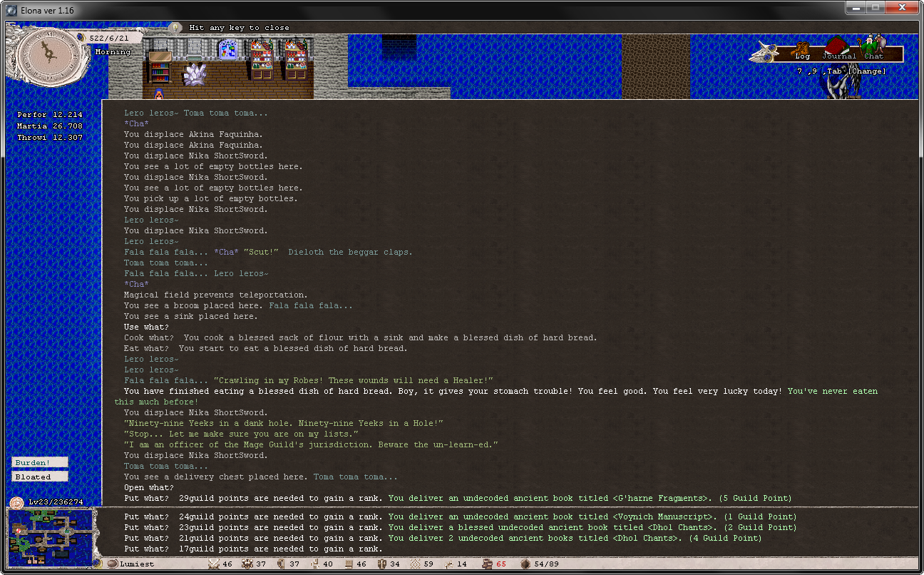
Task: Click the Voynich Manuscript delivery message
Action: (592, 517)
